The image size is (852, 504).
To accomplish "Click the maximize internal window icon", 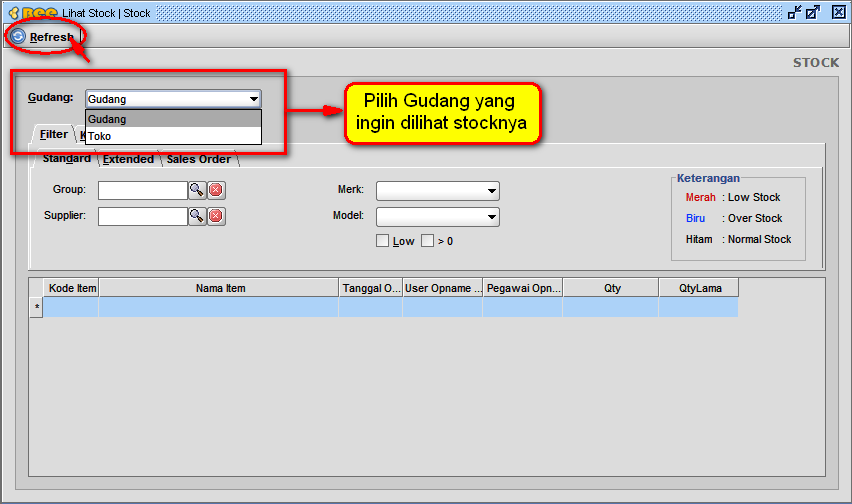I will tap(813, 13).
